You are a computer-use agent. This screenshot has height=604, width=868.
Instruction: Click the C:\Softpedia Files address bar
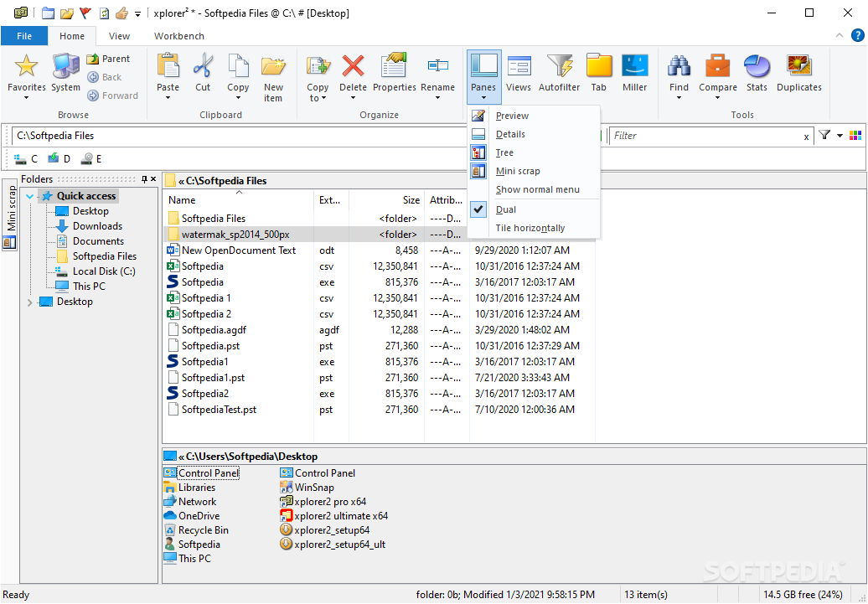[240, 136]
